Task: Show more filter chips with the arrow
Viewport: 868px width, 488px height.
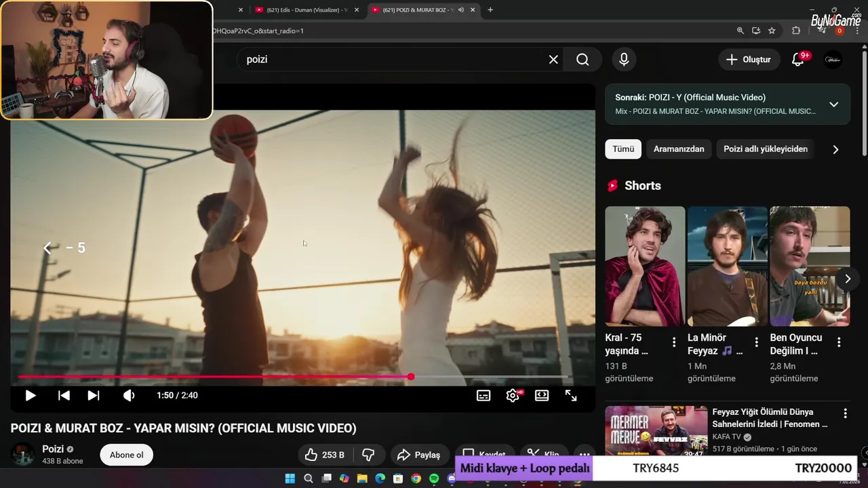Action: tap(835, 149)
